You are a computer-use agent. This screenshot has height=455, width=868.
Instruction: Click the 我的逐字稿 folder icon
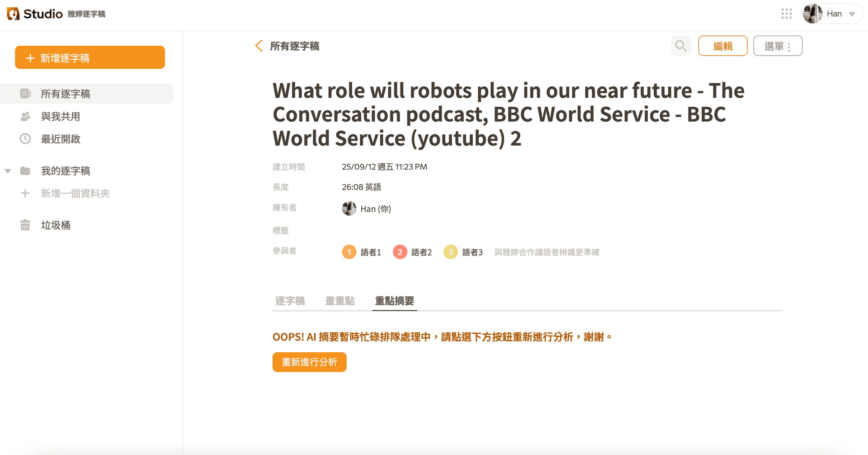coord(25,171)
